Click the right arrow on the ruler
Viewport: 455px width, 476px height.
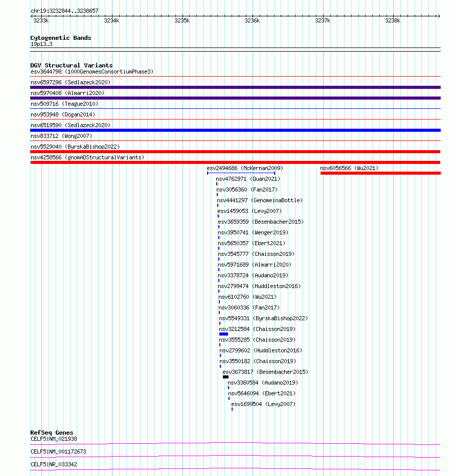439,16
